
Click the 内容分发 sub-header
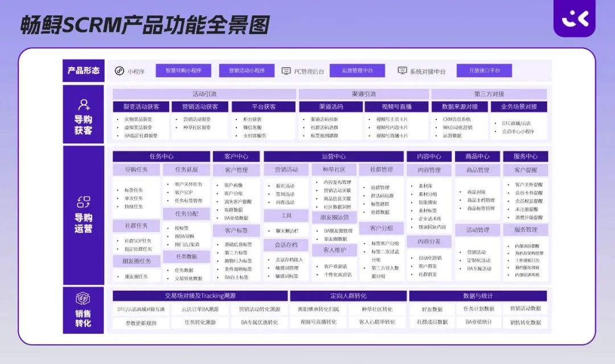429,242
